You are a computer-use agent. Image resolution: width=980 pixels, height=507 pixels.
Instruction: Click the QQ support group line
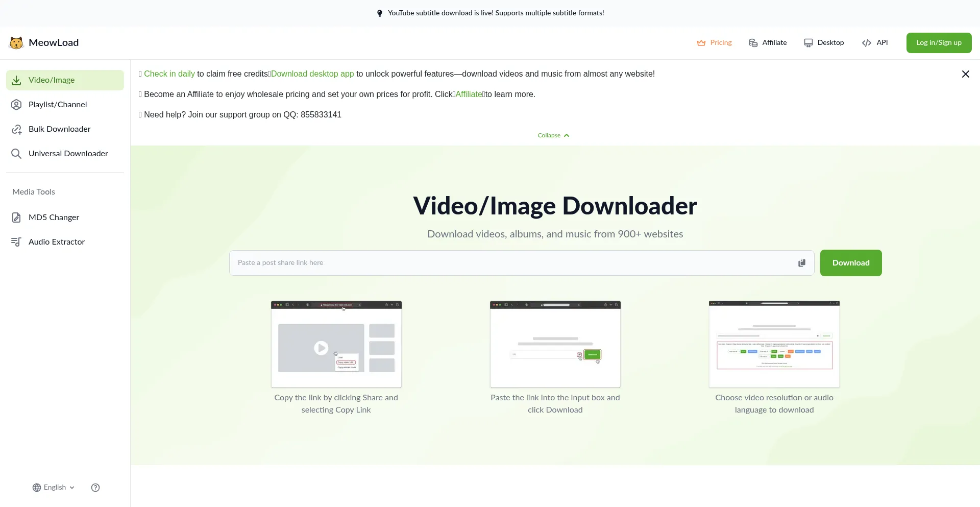(240, 115)
